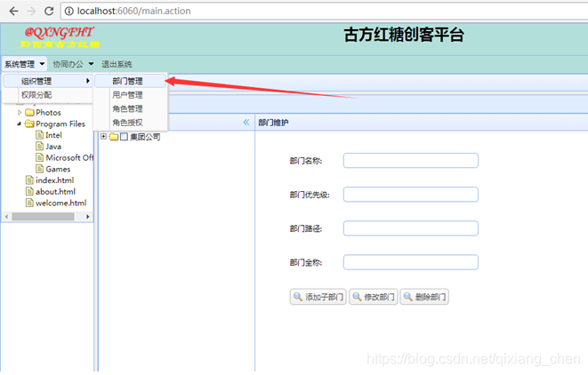The image size is (588, 375).
Task: Choose 角色授权 from the submenu
Action: [130, 123]
